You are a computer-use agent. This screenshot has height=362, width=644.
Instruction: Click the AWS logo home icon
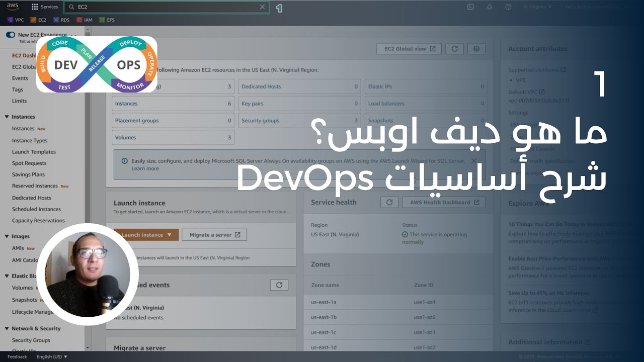(x=13, y=7)
